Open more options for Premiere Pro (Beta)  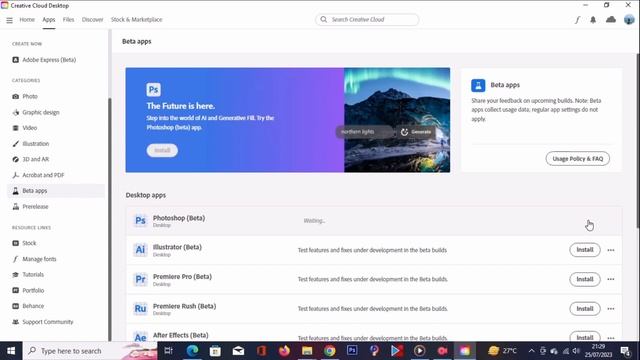point(611,279)
